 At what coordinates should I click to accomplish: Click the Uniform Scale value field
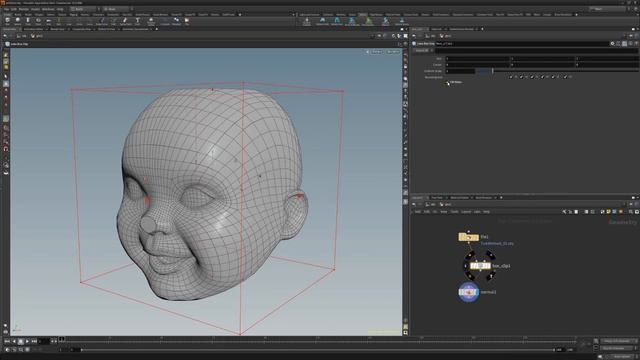(460, 71)
